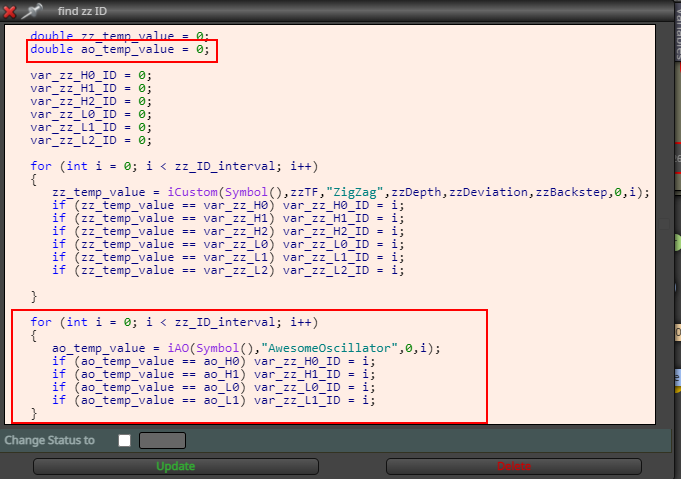Click the line comparing ao_temp_value to ao_H1
The width and height of the screenshot is (681, 479).
coord(214,374)
